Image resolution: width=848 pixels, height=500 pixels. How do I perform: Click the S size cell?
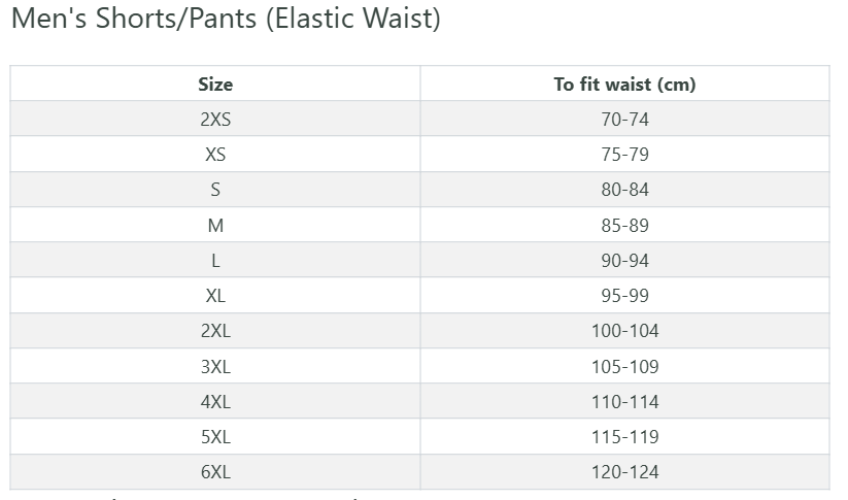coord(216,190)
